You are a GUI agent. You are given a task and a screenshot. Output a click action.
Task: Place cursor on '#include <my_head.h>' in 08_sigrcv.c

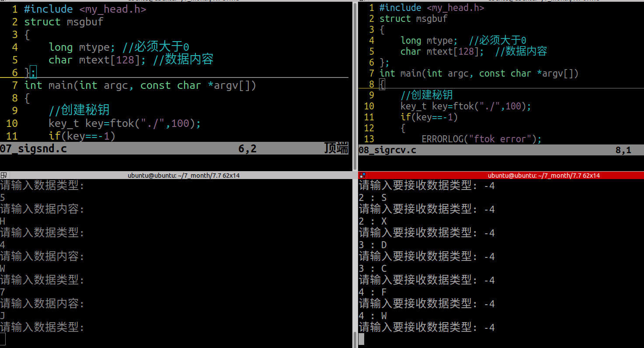tap(432, 7)
